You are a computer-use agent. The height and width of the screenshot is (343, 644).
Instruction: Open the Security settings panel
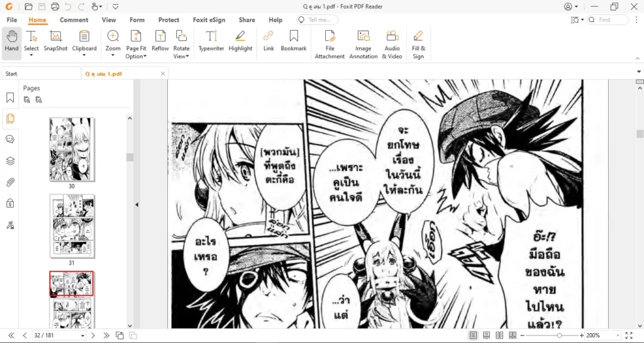click(x=10, y=203)
